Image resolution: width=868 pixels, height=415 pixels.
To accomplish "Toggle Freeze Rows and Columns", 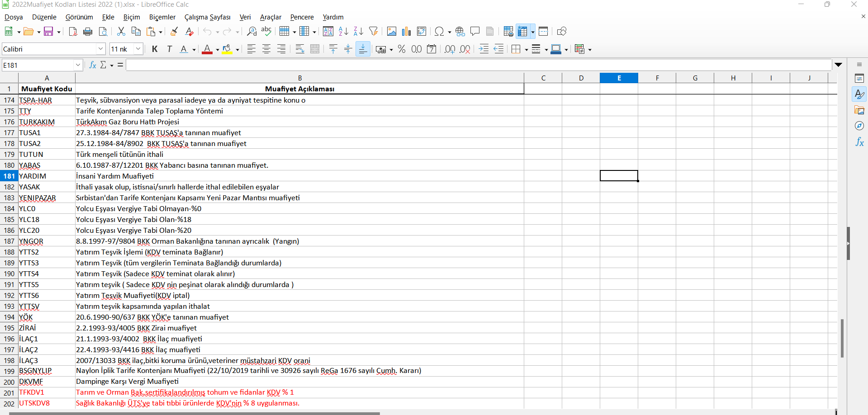I will [523, 31].
